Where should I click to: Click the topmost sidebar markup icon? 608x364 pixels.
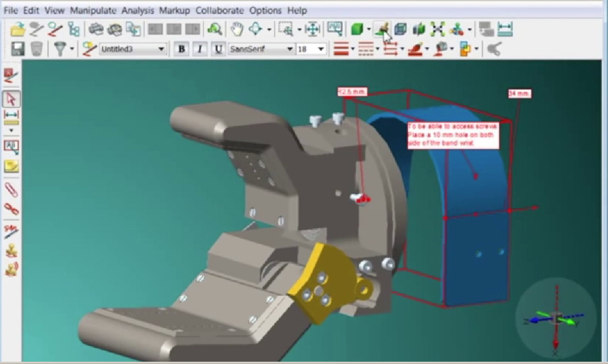point(11,76)
